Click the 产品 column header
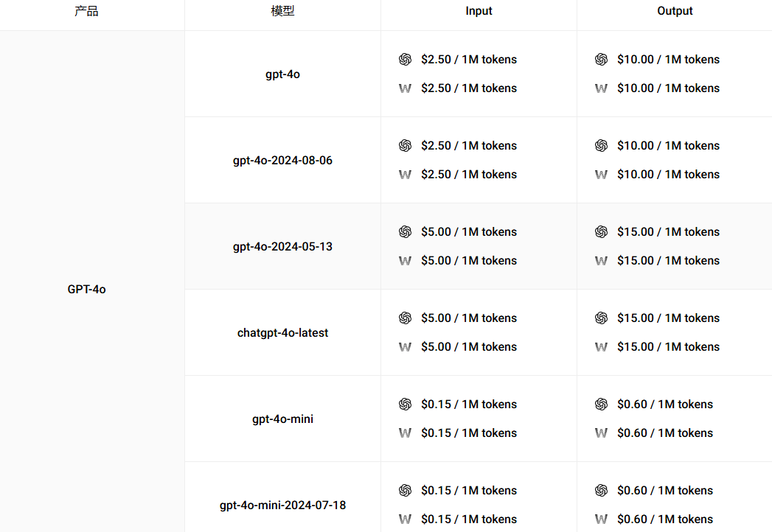The width and height of the screenshot is (772, 532). click(86, 11)
